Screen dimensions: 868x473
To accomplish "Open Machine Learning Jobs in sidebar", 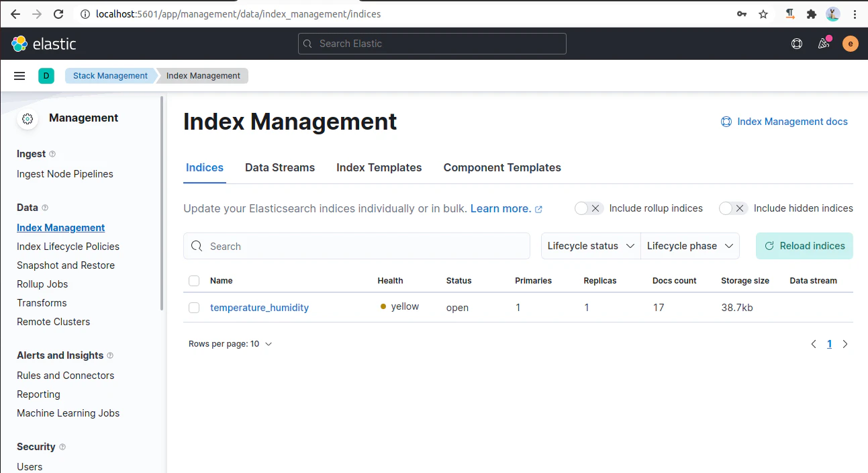I will tap(68, 413).
